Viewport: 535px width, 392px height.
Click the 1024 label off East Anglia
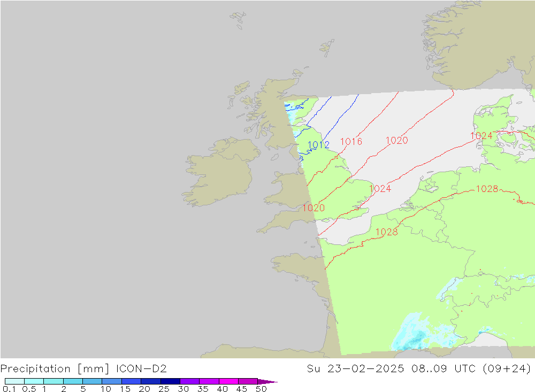(380, 188)
